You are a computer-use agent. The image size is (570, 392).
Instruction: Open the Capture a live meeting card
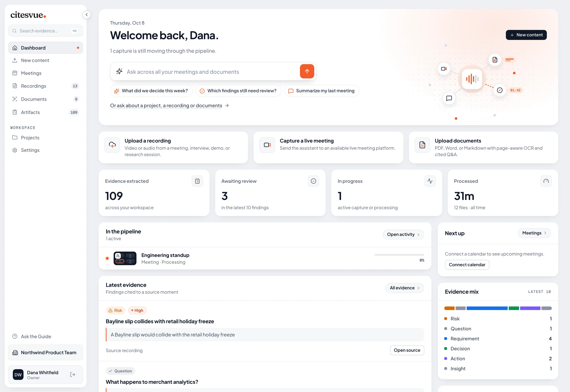pyautogui.click(x=328, y=147)
